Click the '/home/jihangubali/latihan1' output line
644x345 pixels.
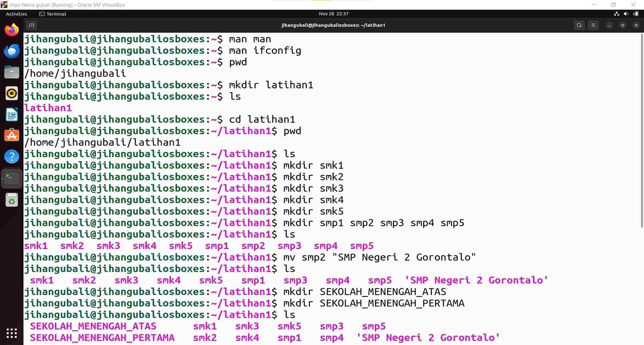point(102,142)
